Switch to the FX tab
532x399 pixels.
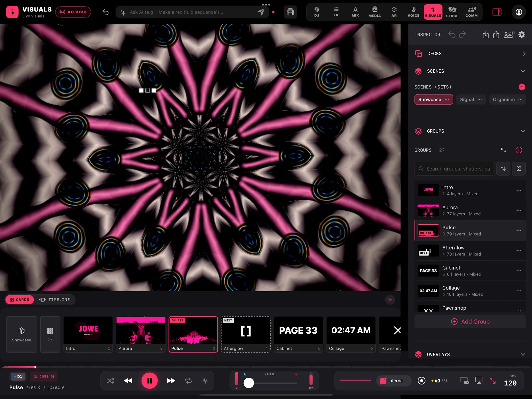[336, 12]
